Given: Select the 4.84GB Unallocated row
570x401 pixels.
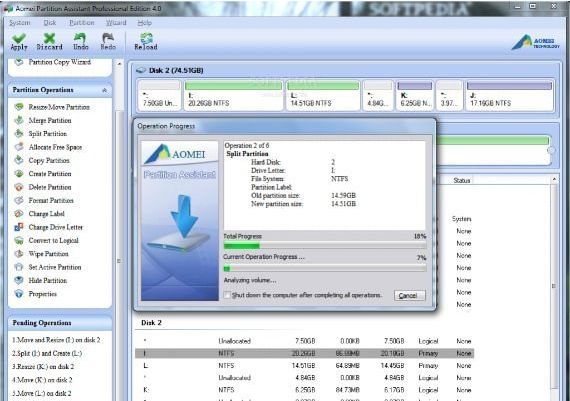Looking at the screenshot, I should (x=304, y=378).
